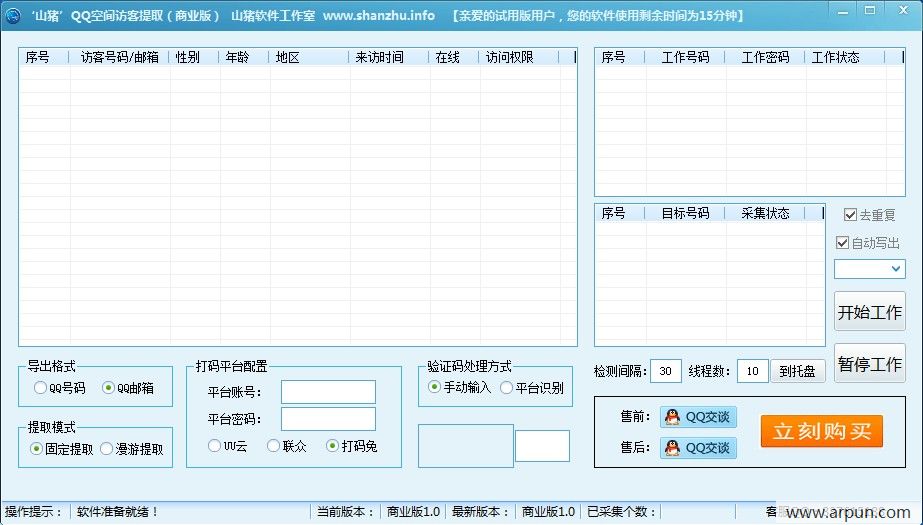Click the 检测间隔 value field

pos(666,371)
